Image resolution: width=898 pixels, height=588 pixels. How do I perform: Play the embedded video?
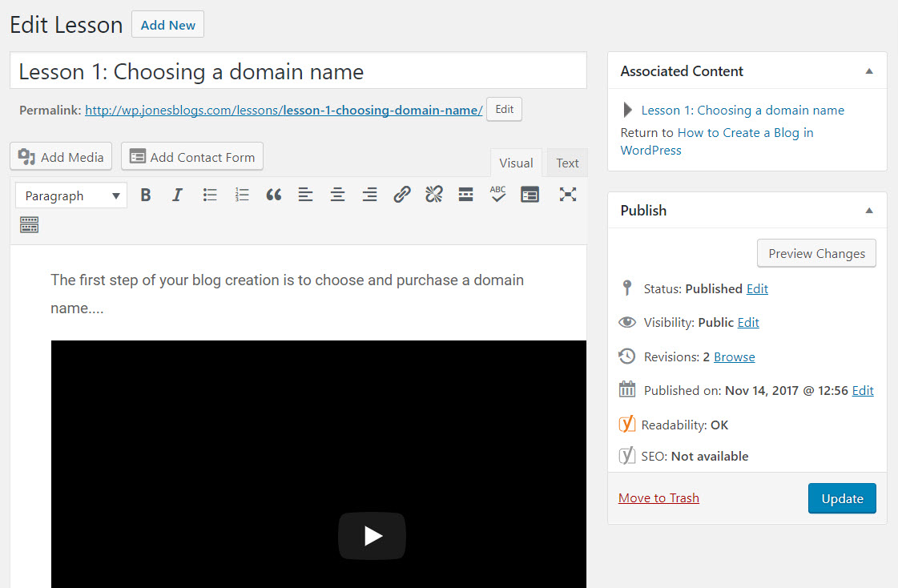[372, 536]
